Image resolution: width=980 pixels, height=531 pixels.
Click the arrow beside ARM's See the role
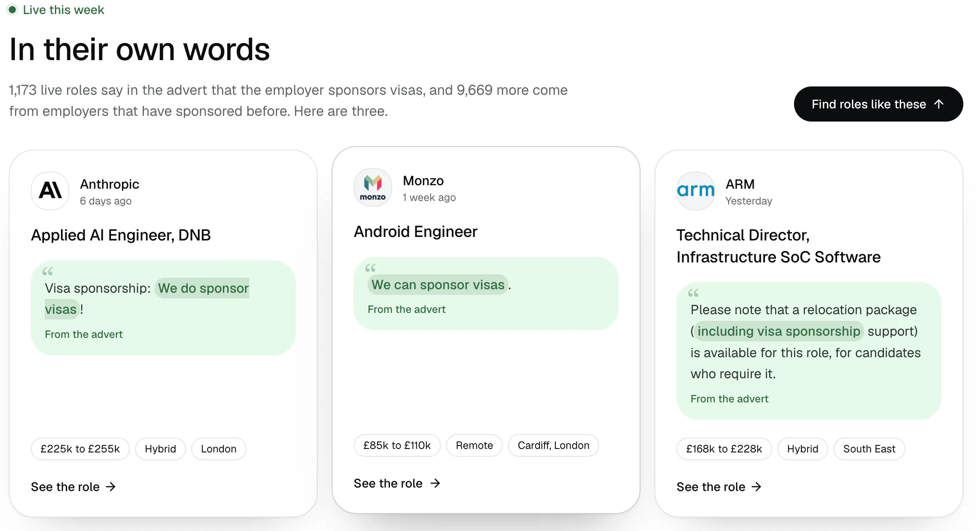point(757,487)
